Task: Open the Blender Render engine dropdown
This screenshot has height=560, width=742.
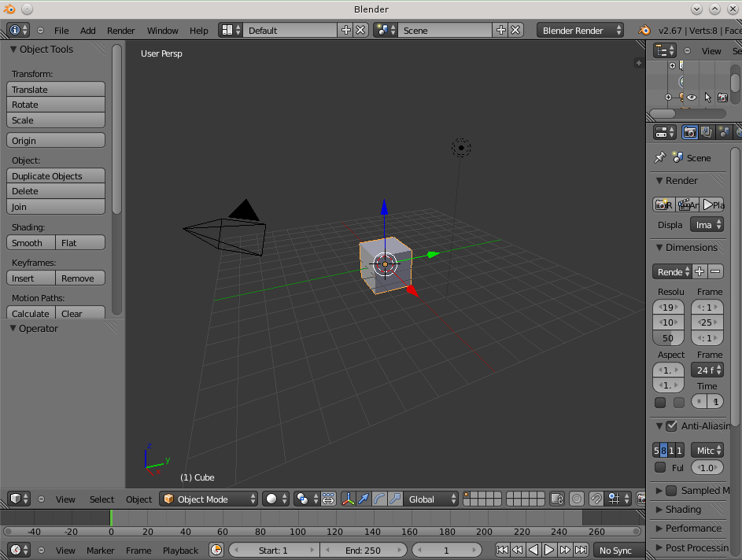Action: point(581,30)
